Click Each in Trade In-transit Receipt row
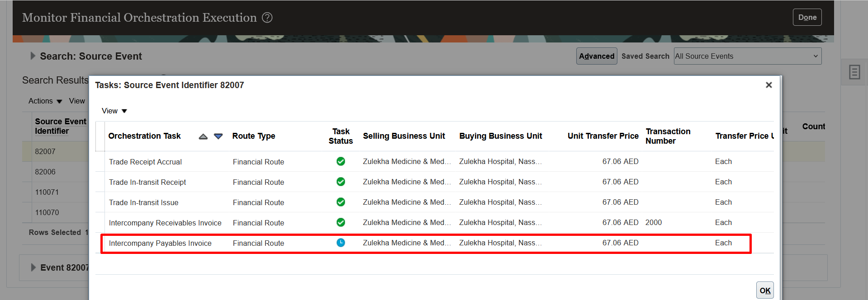 [x=723, y=182]
